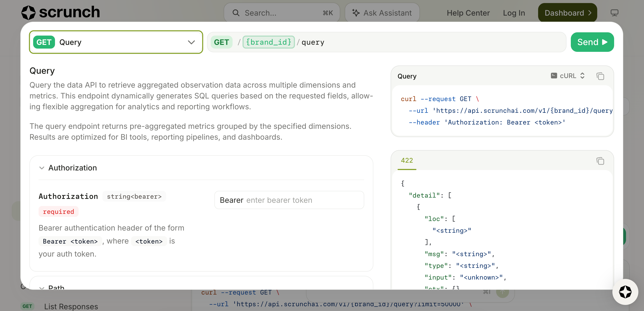
Task: Collapse the Path section
Action: (52, 287)
